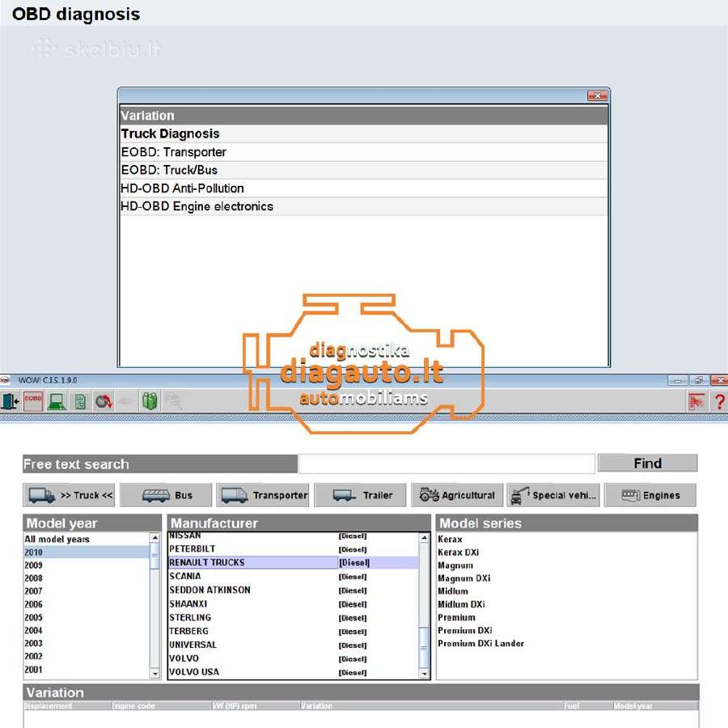728x728 pixels.
Task: Choose PETERBILT in Manufacturer list
Action: pos(294,548)
